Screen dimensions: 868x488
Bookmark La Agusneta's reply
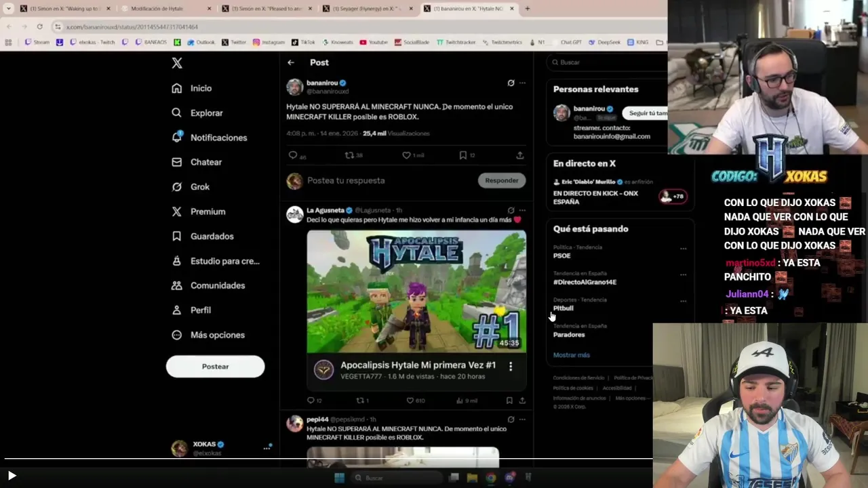[x=509, y=401]
